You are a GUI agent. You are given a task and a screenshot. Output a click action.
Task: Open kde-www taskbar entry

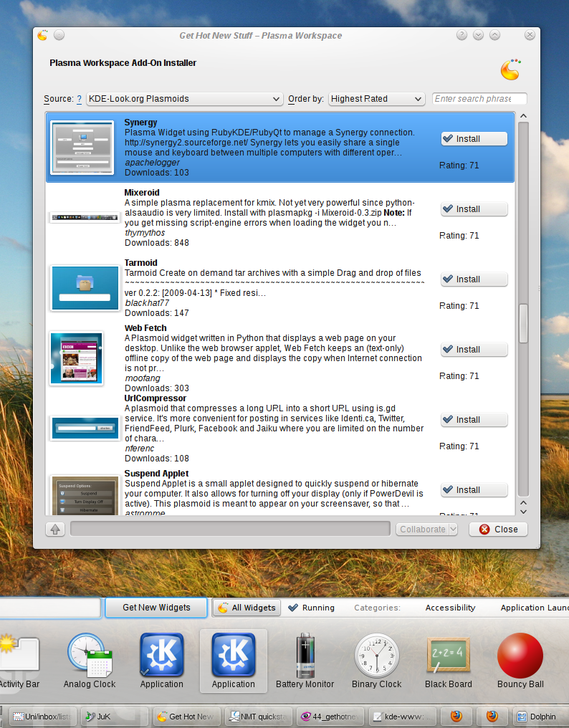[402, 717]
